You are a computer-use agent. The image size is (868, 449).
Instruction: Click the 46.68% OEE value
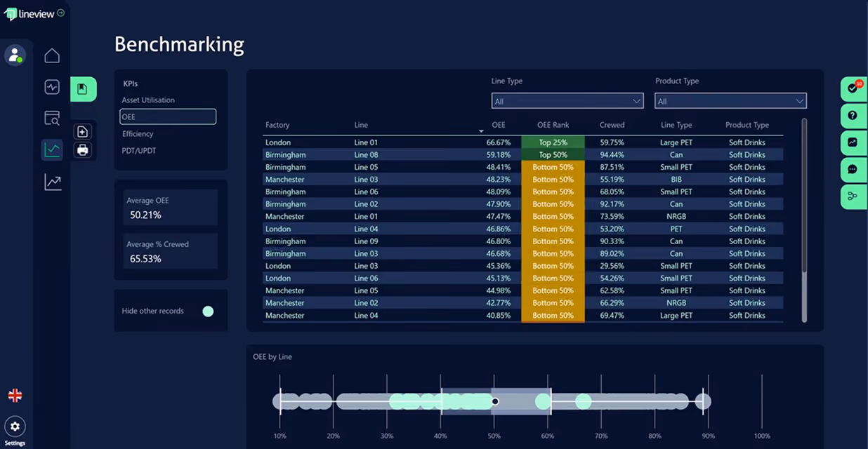(x=498, y=254)
